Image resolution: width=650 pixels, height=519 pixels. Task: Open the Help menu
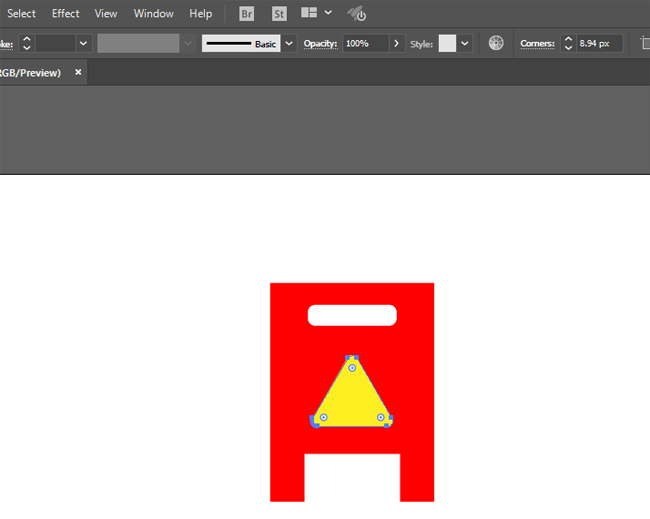201,14
